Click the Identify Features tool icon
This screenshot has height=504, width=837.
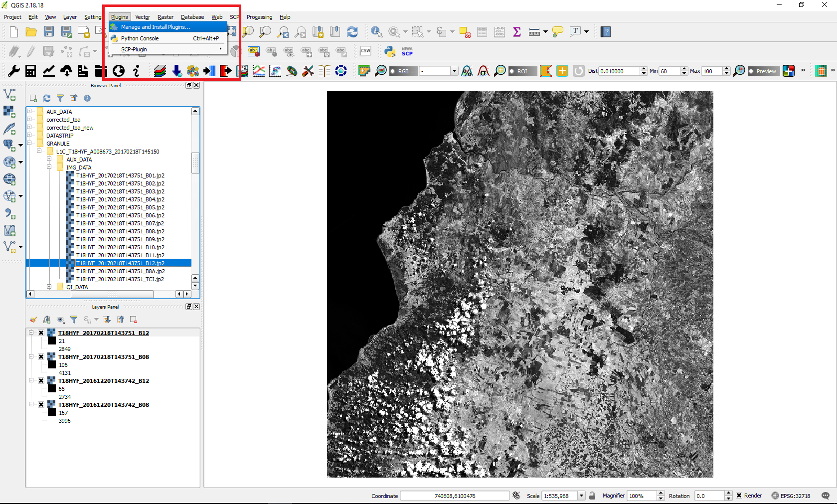point(376,32)
